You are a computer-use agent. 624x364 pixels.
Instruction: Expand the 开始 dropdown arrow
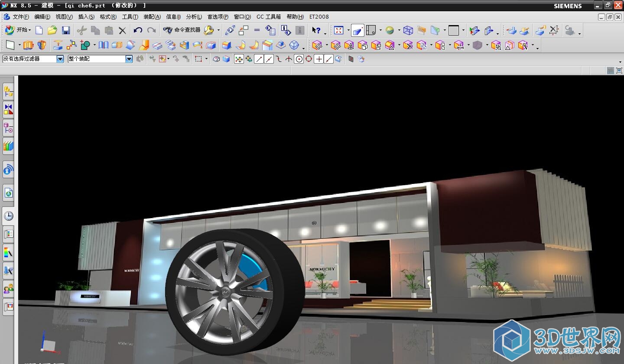pyautogui.click(x=29, y=30)
